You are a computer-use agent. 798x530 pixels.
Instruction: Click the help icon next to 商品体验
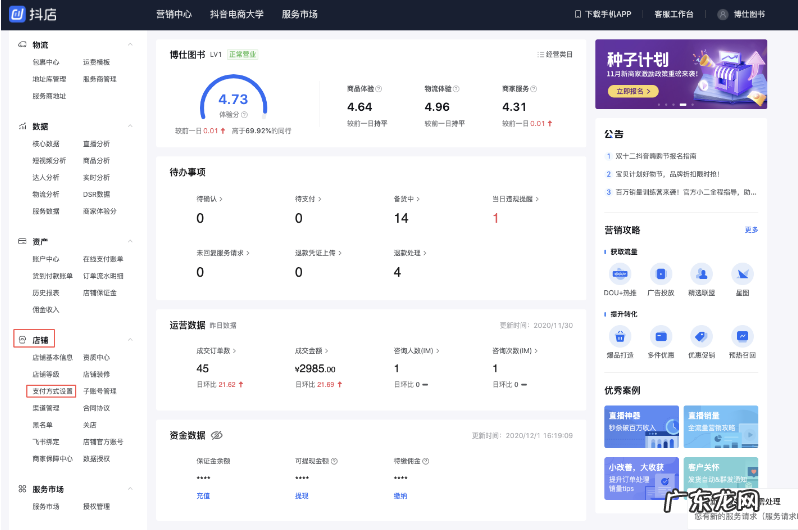(379, 89)
